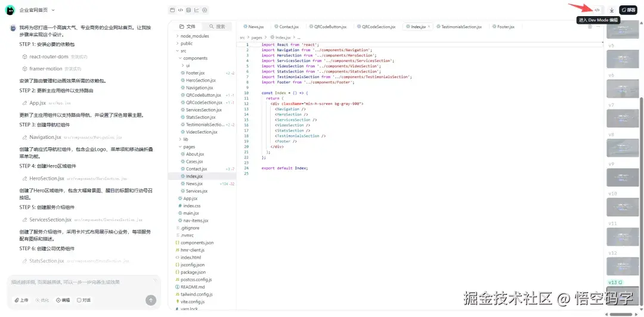Screen dimensions: 644x317
Task: Open the News.jsx editor tab
Action: [254, 26]
